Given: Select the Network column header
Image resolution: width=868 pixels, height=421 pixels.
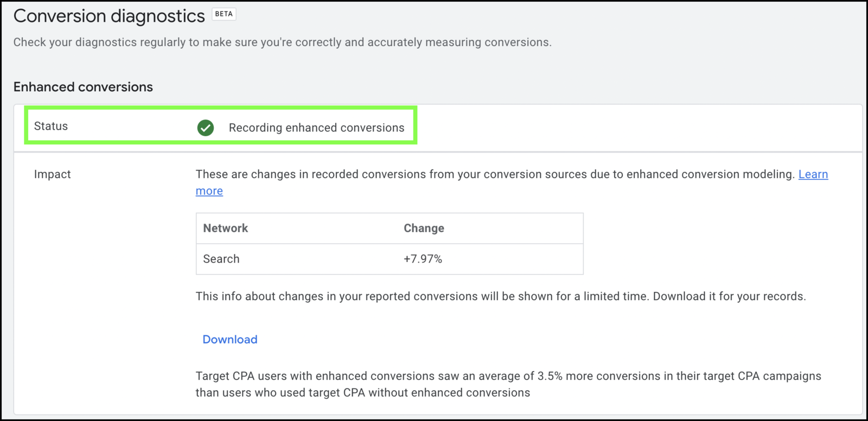Looking at the screenshot, I should click(225, 228).
